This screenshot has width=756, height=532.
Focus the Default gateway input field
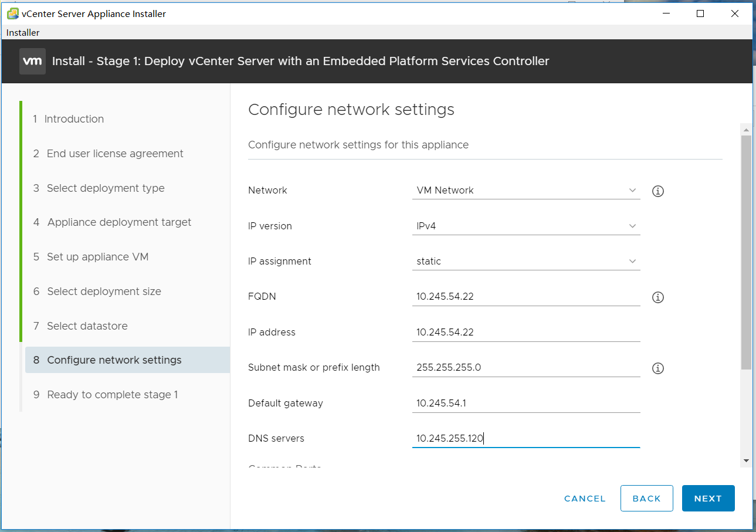[526, 403]
